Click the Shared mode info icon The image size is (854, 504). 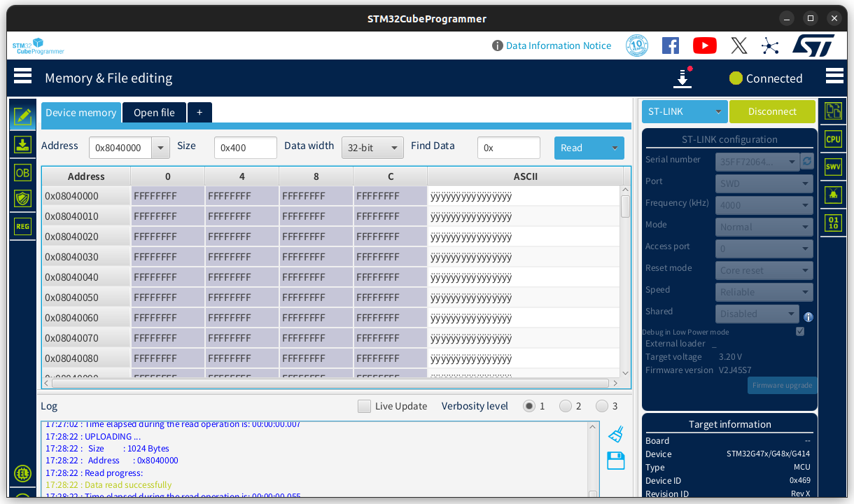tap(808, 317)
